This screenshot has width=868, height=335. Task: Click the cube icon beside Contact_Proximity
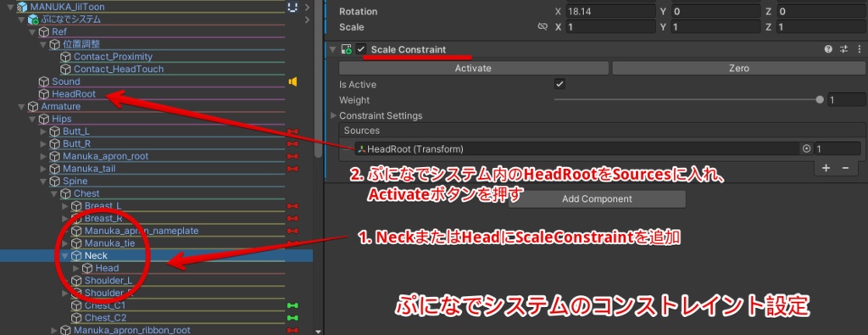click(x=65, y=57)
